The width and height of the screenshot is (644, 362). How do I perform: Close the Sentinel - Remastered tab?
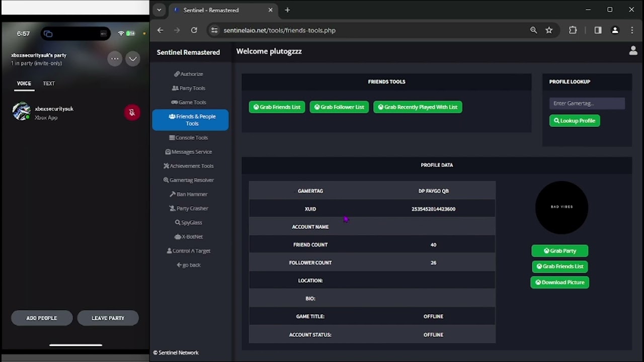point(270,10)
